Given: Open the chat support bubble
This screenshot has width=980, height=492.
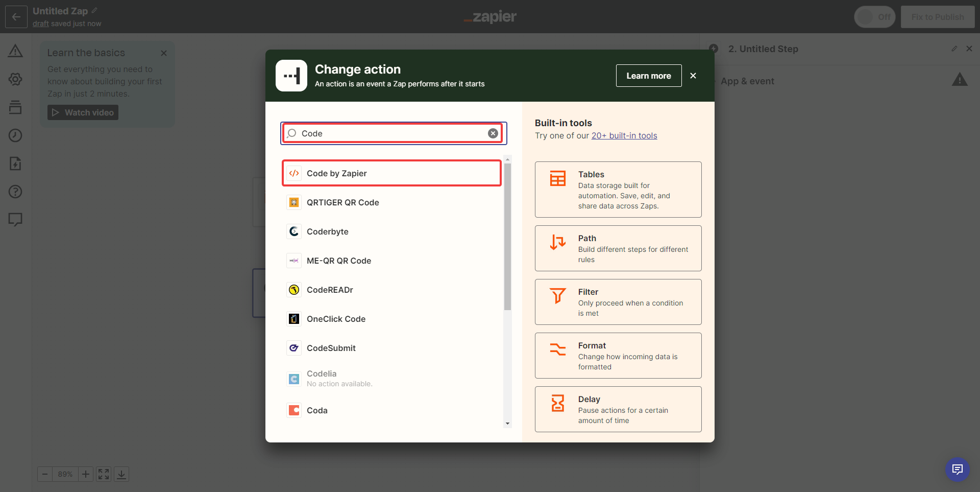Looking at the screenshot, I should pyautogui.click(x=958, y=469).
